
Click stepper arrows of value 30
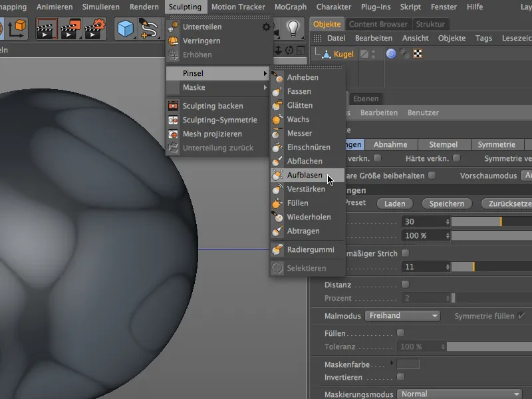pyautogui.click(x=448, y=221)
